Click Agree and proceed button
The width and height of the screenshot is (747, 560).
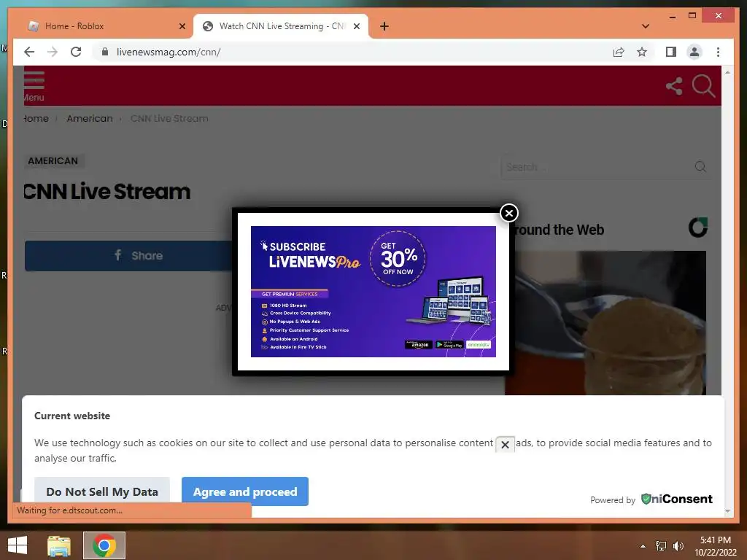(x=245, y=491)
